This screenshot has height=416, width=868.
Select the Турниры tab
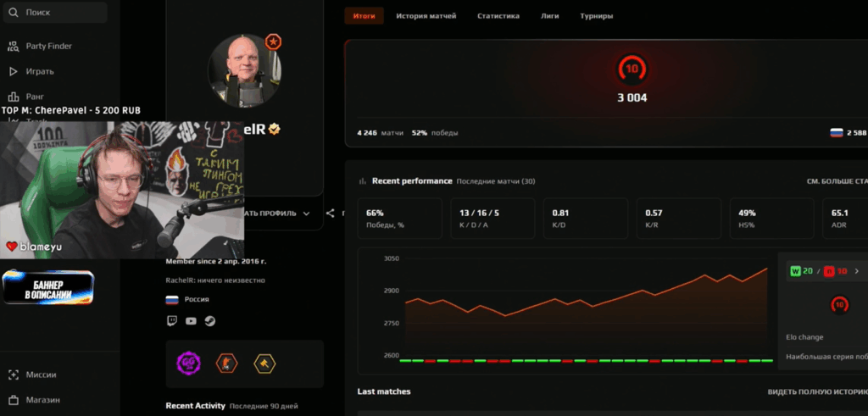(x=596, y=16)
